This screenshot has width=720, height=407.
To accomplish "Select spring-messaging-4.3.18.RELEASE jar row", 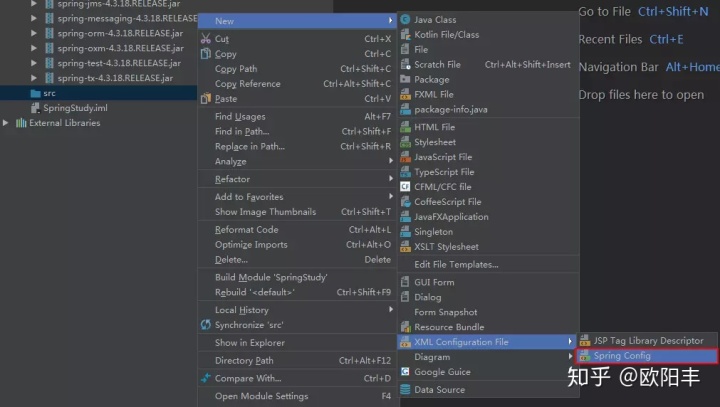I will point(99,18).
